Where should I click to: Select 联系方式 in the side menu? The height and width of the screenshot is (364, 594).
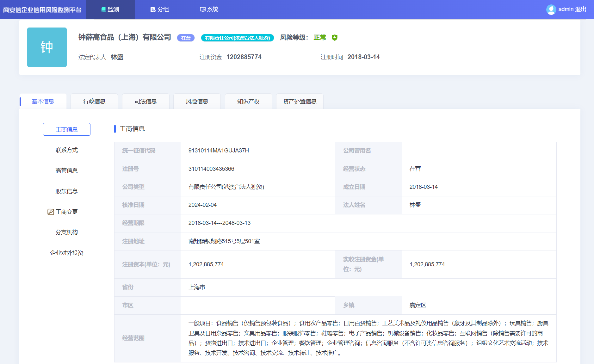pos(67,150)
